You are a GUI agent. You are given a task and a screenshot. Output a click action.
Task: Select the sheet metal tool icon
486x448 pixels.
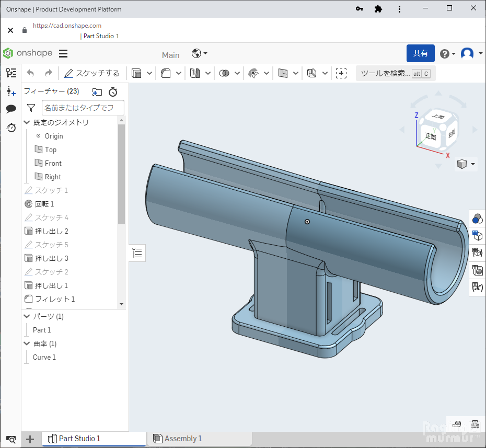[x=312, y=73]
